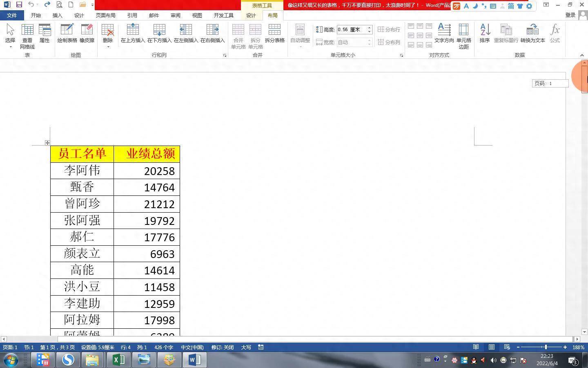The image size is (588, 368).
Task: Switch to Web Layout view
Action: (507, 347)
